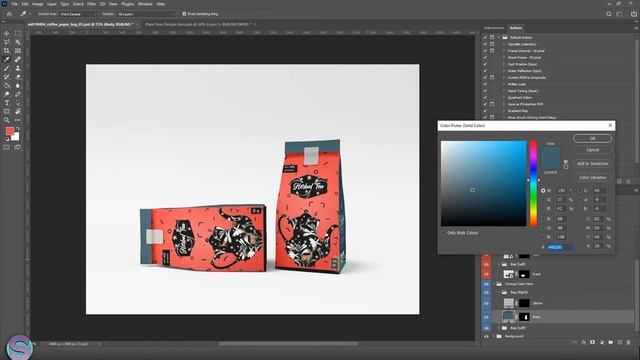
Task: Click OK in the Color Picker
Action: coord(592,138)
